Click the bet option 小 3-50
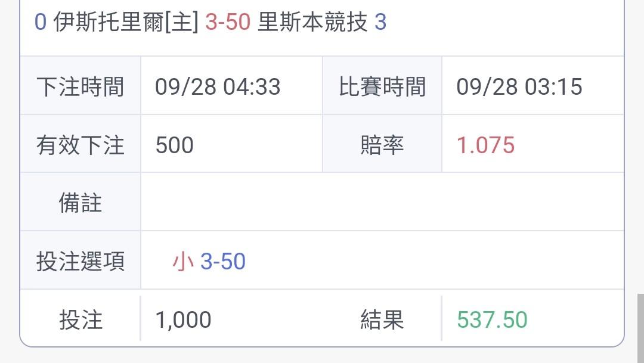Image resolution: width=644 pixels, height=363 pixels. [209, 261]
